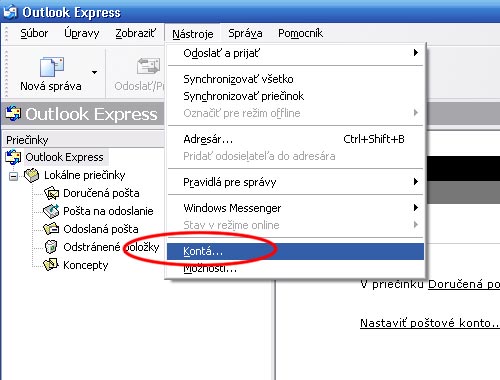Open the Súbor menu
The height and width of the screenshot is (380, 500).
(34, 33)
